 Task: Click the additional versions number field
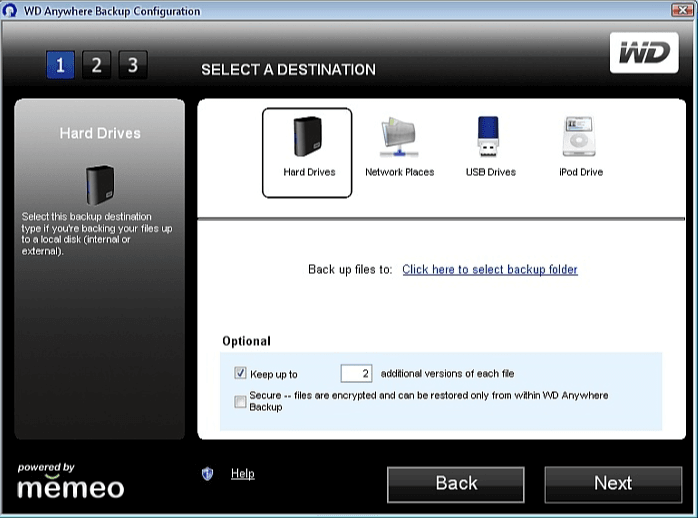point(356,374)
